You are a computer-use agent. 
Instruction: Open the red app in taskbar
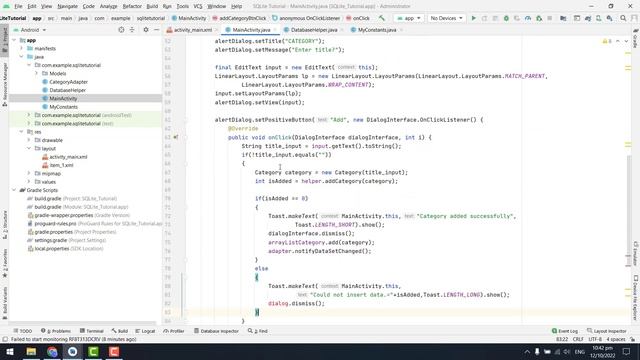pyautogui.click(x=114, y=351)
